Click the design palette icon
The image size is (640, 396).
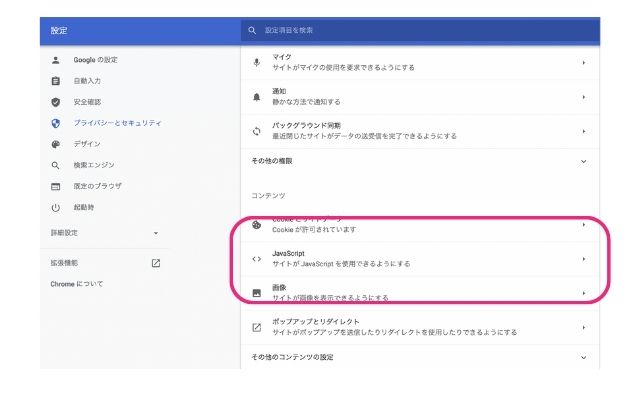pyautogui.click(x=56, y=144)
